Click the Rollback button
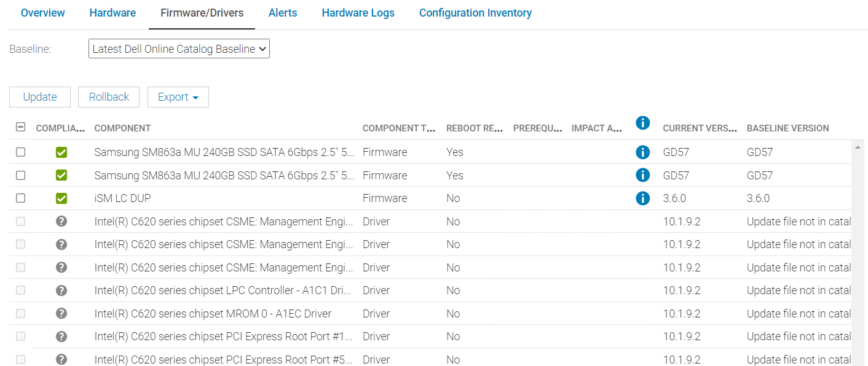Image resolution: width=868 pixels, height=366 pixels. coord(108,96)
